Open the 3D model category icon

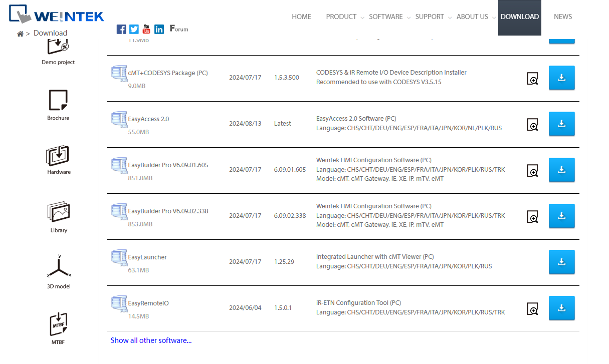pos(59,267)
